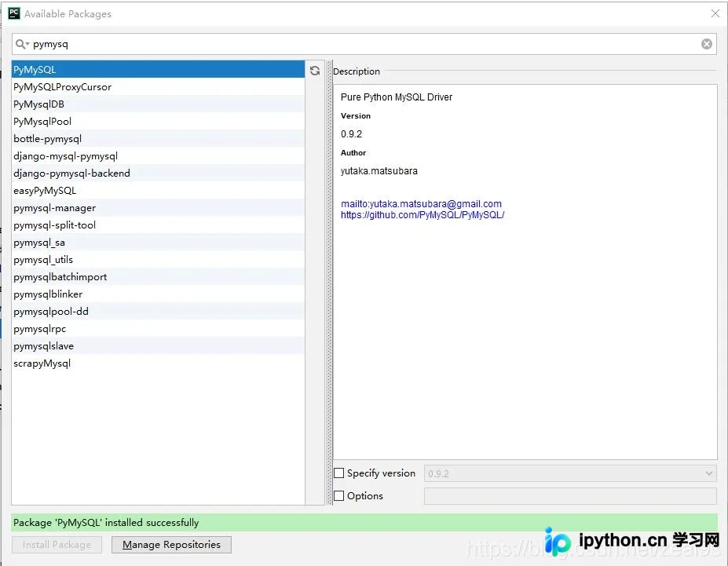Click the search magnifier icon
The width and height of the screenshot is (728, 566).
click(22, 44)
